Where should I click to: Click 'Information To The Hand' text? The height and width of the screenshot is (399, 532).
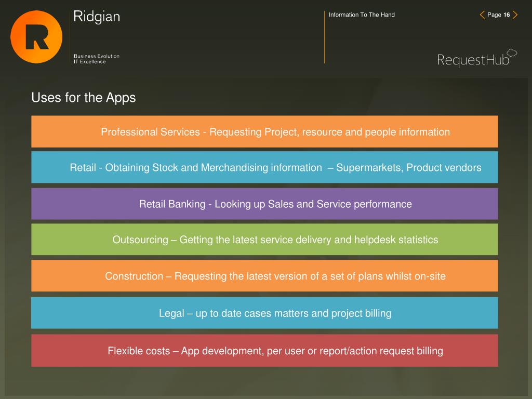point(362,15)
